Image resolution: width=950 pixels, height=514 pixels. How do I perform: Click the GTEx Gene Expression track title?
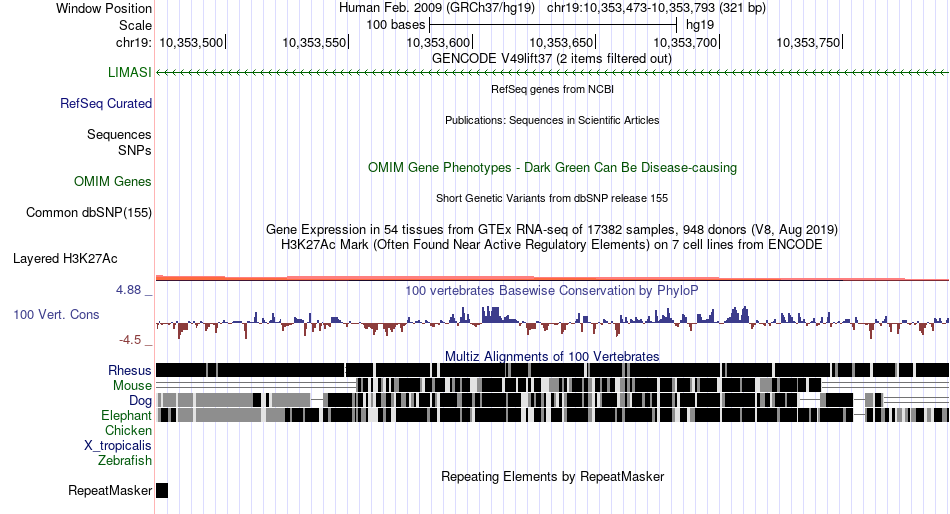coord(552,230)
